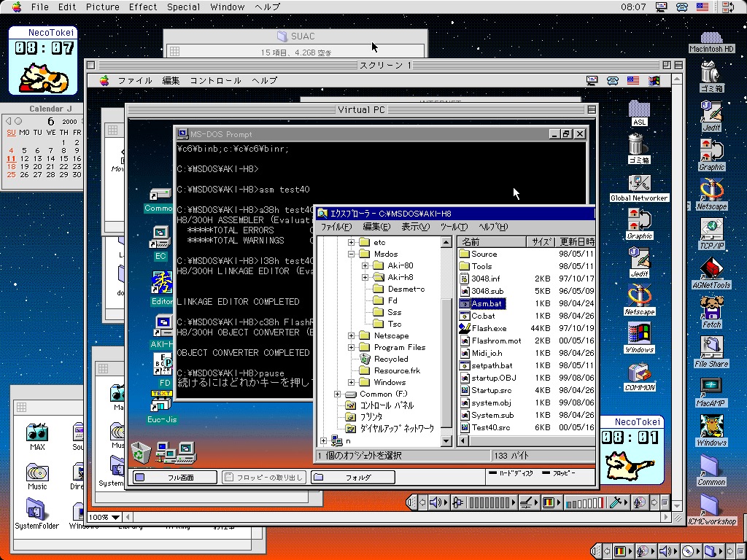Open the 100% zoom dropdown

[104, 517]
